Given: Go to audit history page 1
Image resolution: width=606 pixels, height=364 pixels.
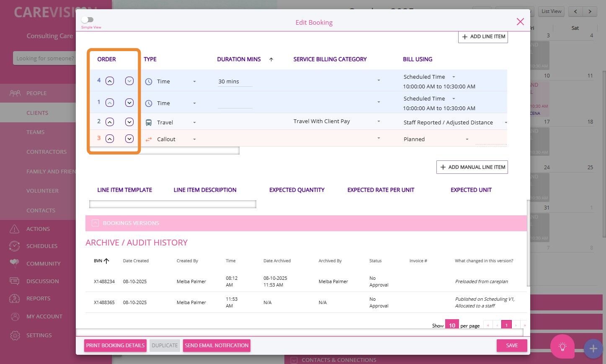Looking at the screenshot, I should tap(506, 325).
